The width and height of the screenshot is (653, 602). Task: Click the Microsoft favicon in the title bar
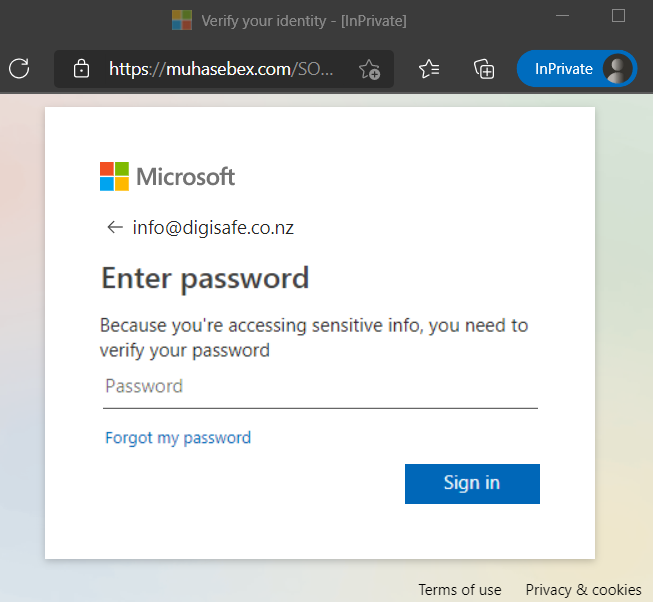click(x=182, y=20)
